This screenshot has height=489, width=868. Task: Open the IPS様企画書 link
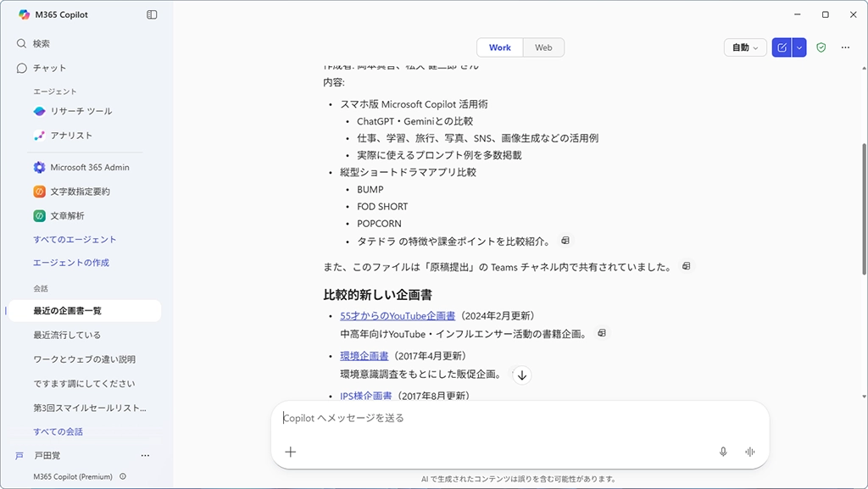366,396
